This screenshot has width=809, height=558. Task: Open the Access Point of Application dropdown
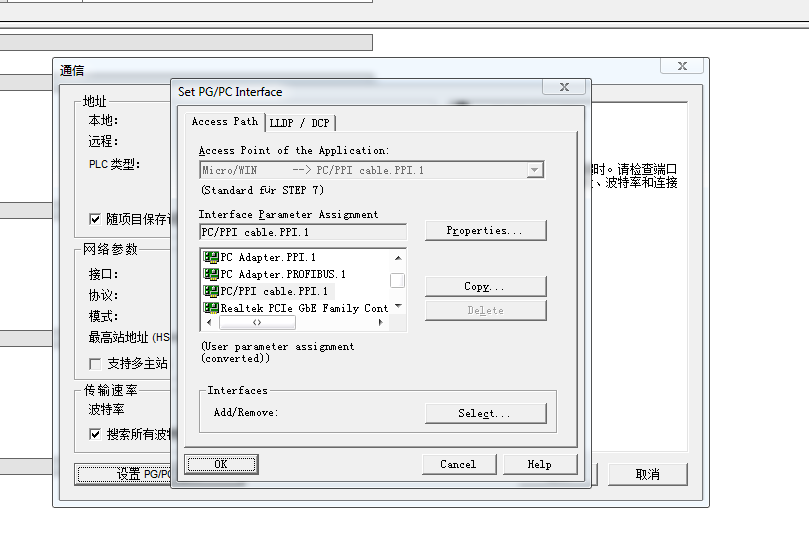click(x=535, y=170)
